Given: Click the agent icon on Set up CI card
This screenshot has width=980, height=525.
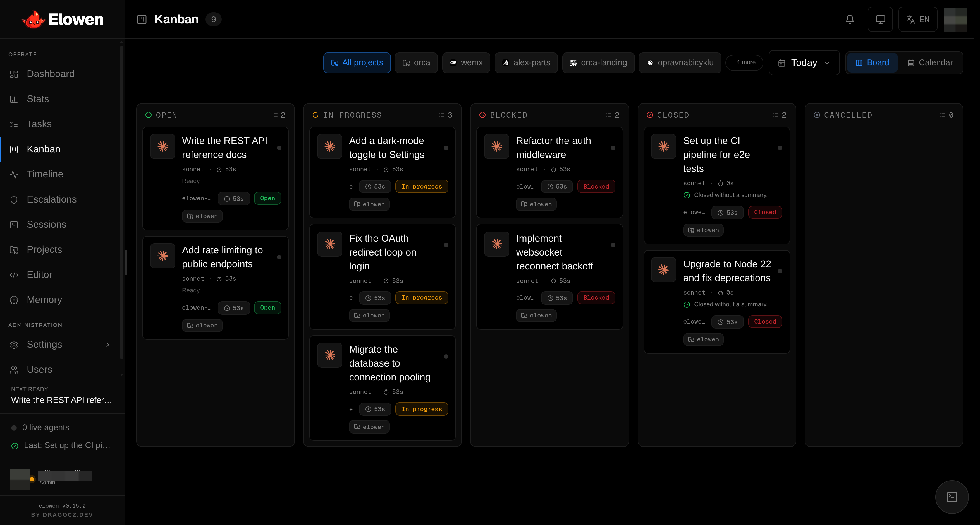Looking at the screenshot, I should pyautogui.click(x=663, y=146).
